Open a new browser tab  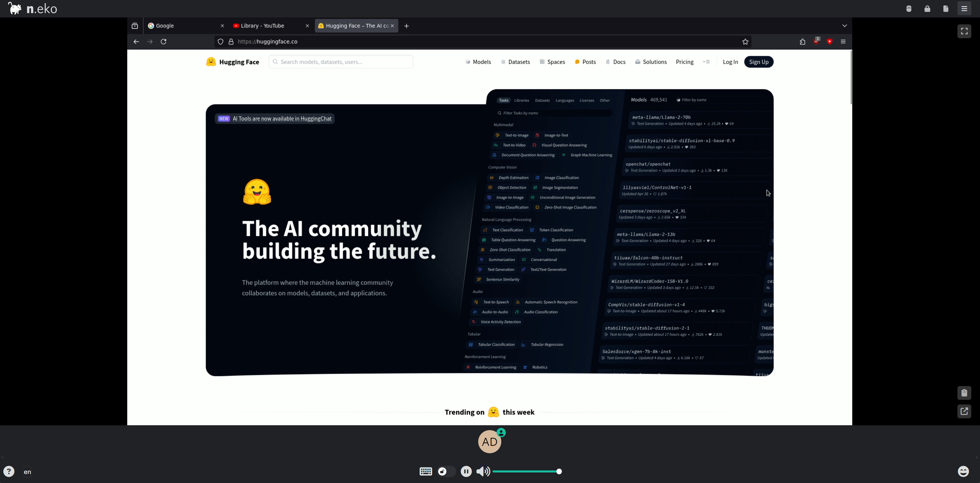click(x=407, y=26)
